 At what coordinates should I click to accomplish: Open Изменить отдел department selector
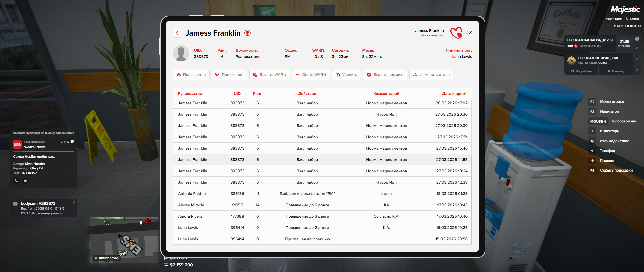[x=431, y=75]
